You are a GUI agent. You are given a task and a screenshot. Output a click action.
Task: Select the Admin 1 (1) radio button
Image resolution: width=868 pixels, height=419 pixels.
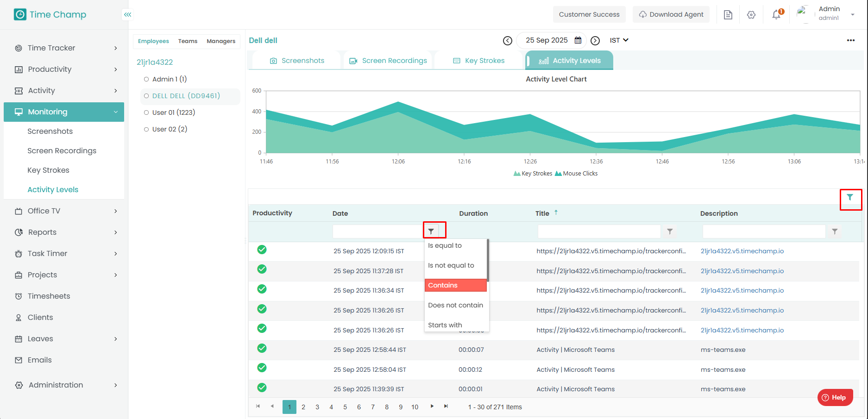click(x=146, y=79)
